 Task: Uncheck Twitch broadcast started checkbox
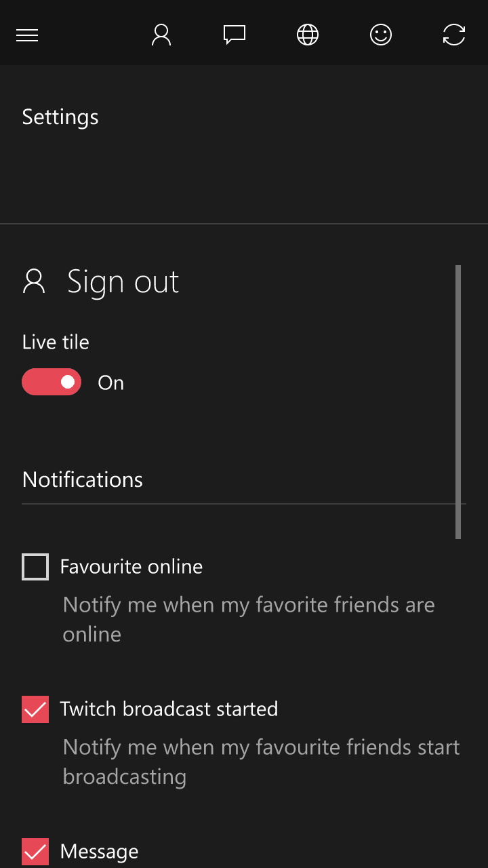(35, 709)
